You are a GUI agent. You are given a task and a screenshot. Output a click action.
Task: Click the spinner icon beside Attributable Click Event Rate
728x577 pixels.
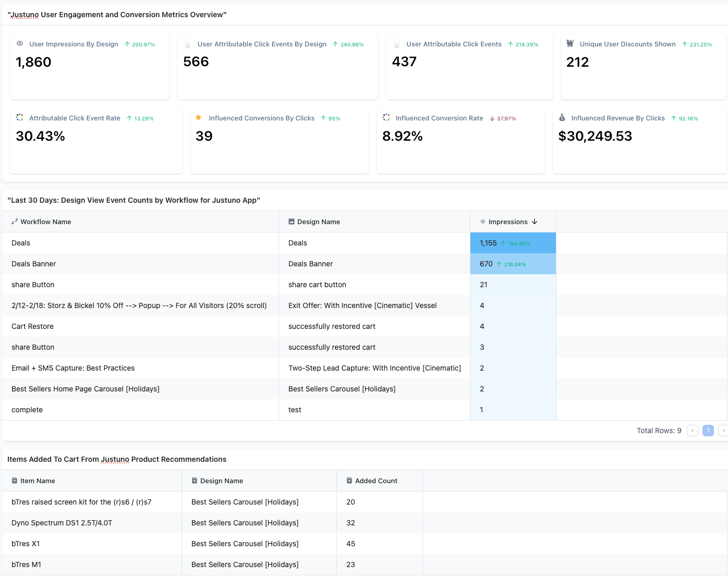click(20, 118)
